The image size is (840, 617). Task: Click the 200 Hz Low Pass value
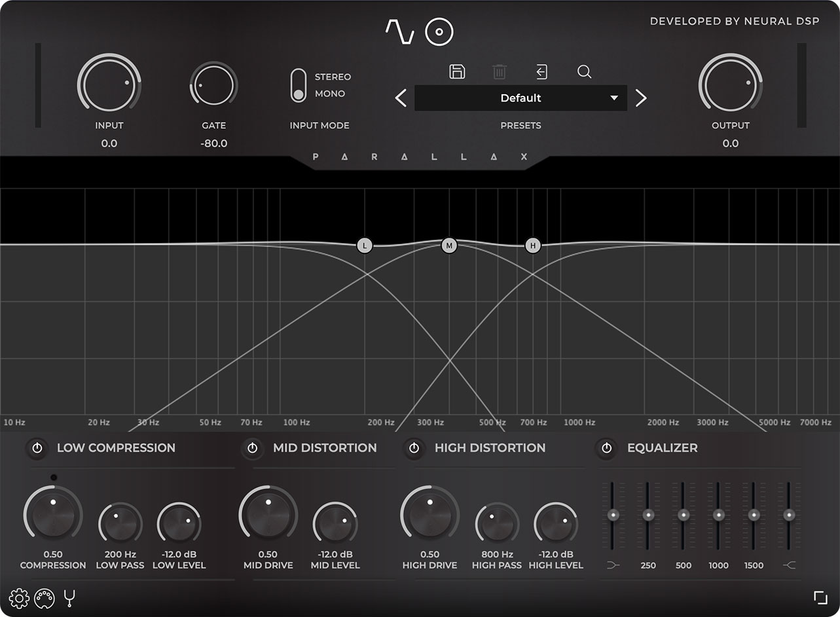(120, 555)
